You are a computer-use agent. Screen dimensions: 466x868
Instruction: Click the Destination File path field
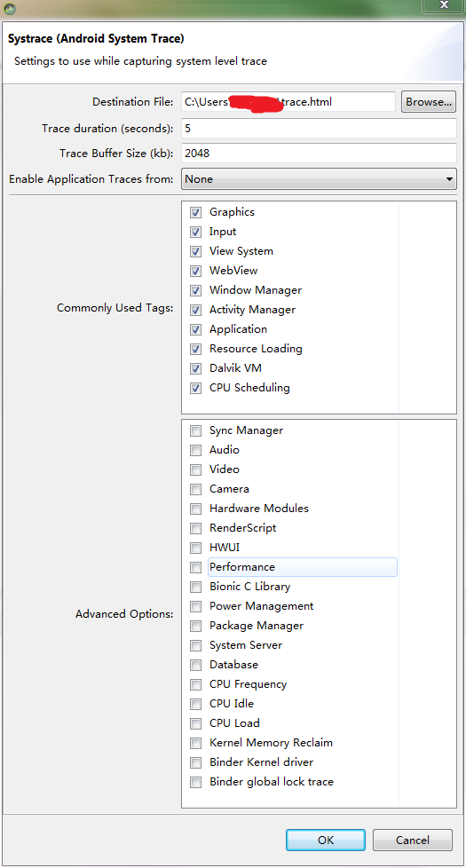[x=288, y=102]
